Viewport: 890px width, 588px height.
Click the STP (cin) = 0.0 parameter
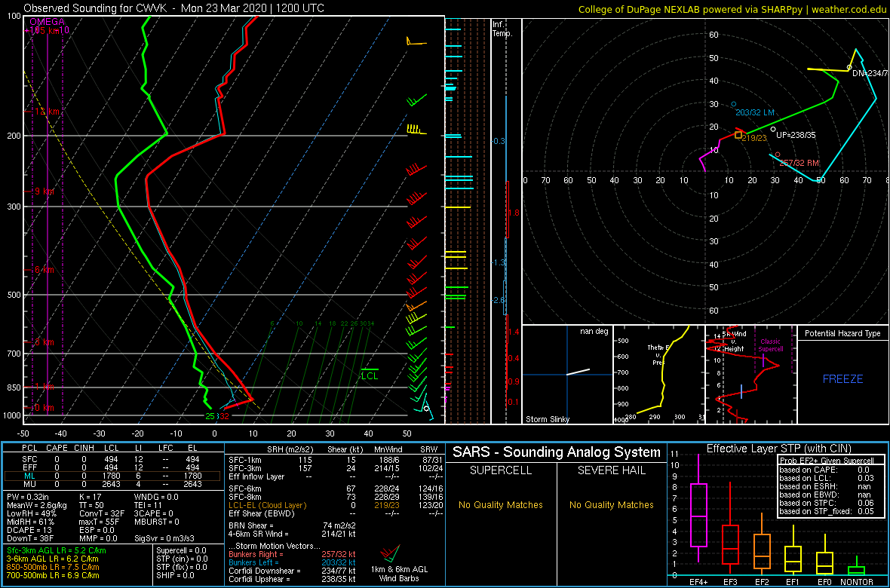(181, 559)
